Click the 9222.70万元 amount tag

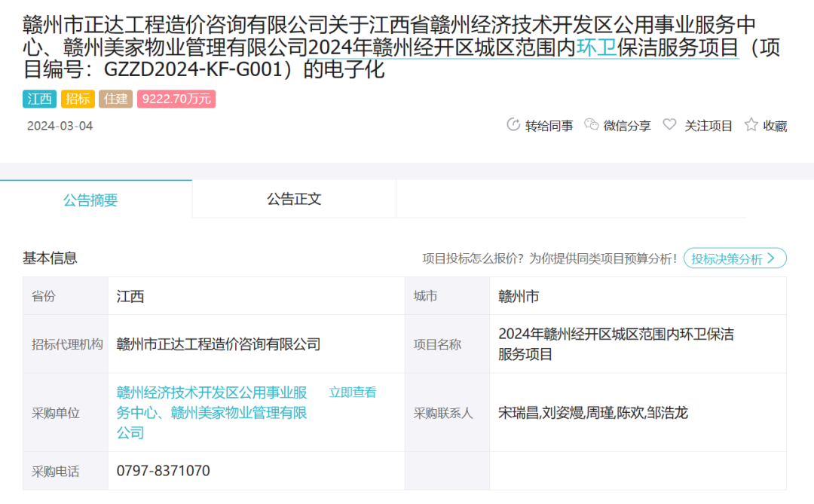click(x=176, y=99)
